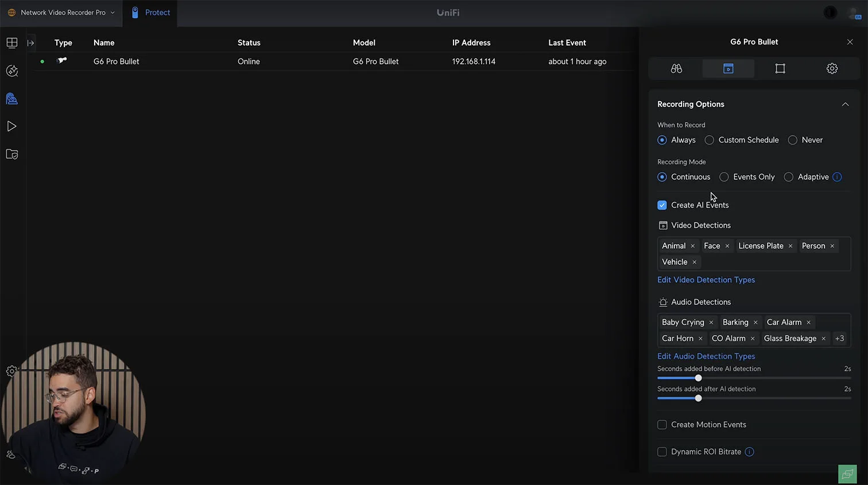Click the Adaptive mode info icon
Viewport: 868px width, 485px height.
[837, 177]
